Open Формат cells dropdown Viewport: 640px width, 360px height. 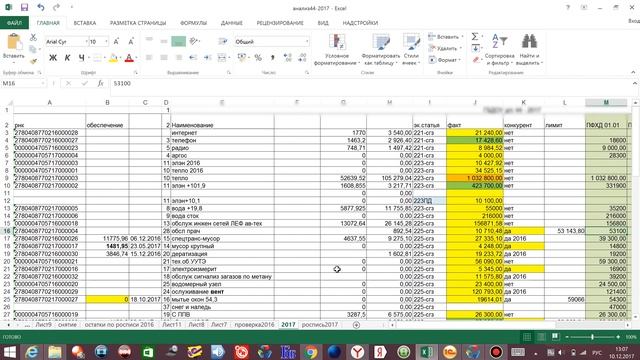coord(446,60)
